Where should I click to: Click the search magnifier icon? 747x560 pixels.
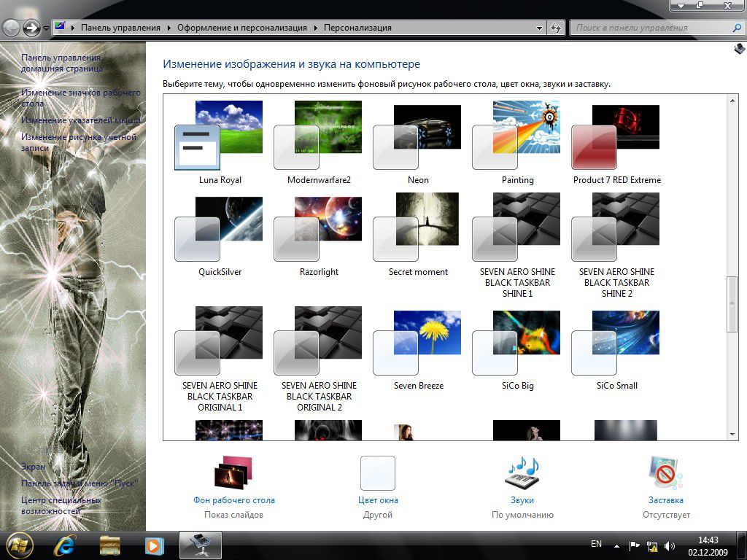pos(737,28)
